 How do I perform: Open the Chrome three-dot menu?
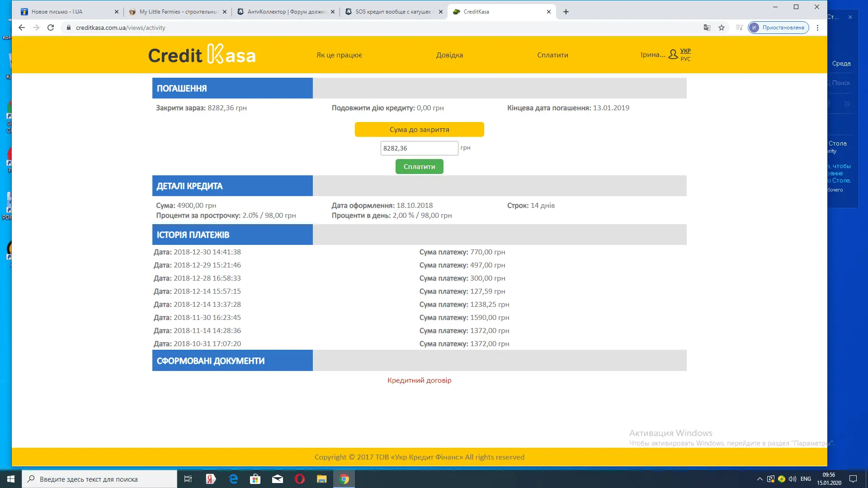pyautogui.click(x=817, y=28)
